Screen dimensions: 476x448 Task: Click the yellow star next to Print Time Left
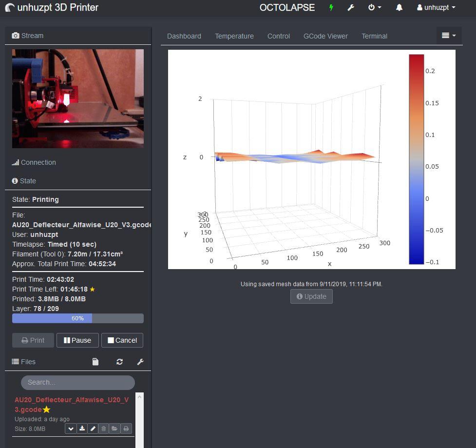pyautogui.click(x=92, y=289)
